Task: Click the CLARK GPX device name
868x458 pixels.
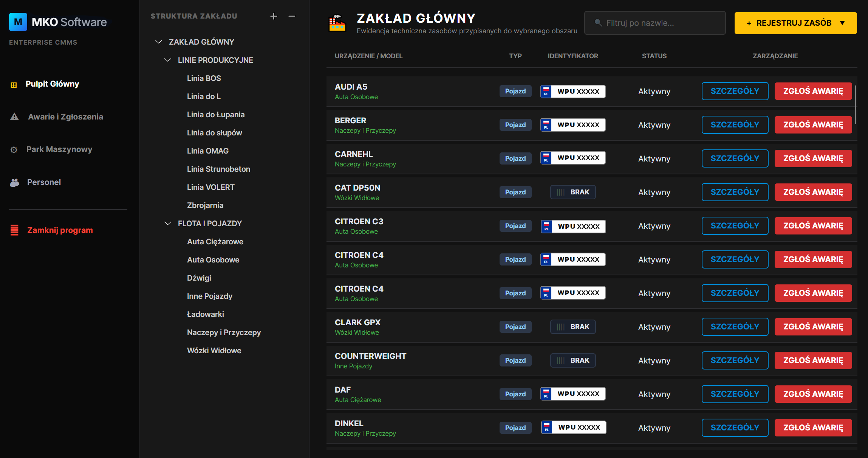Action: point(357,322)
